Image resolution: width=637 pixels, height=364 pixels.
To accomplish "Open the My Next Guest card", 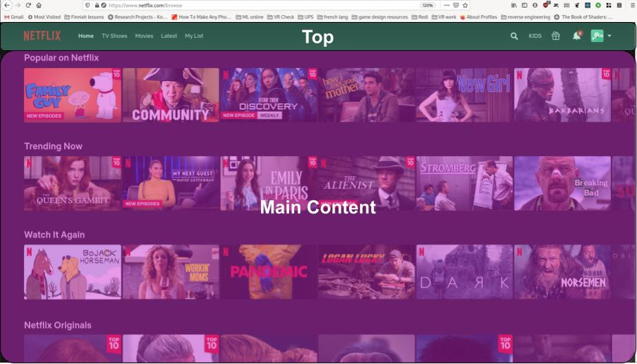I will 171,184.
